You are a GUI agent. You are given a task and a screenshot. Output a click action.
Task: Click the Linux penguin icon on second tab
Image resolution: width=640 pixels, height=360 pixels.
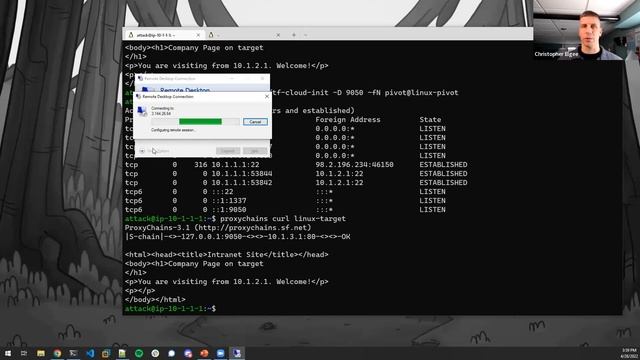click(211, 35)
